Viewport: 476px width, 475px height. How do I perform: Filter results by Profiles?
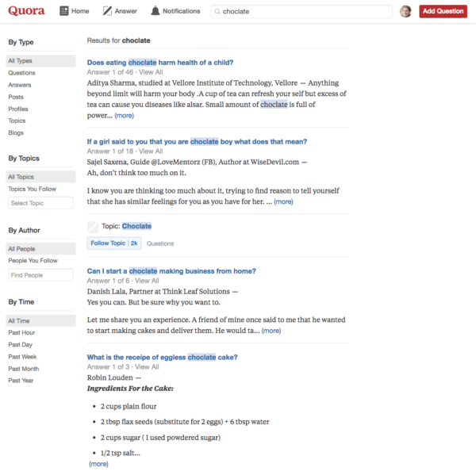point(18,109)
